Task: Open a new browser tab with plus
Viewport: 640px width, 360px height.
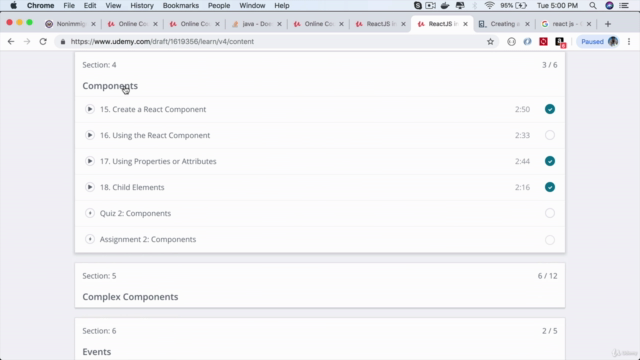Action: (x=608, y=24)
